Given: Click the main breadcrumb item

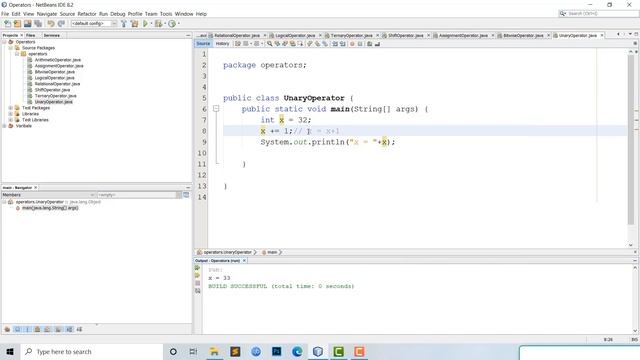Looking at the screenshot, I should (272, 252).
